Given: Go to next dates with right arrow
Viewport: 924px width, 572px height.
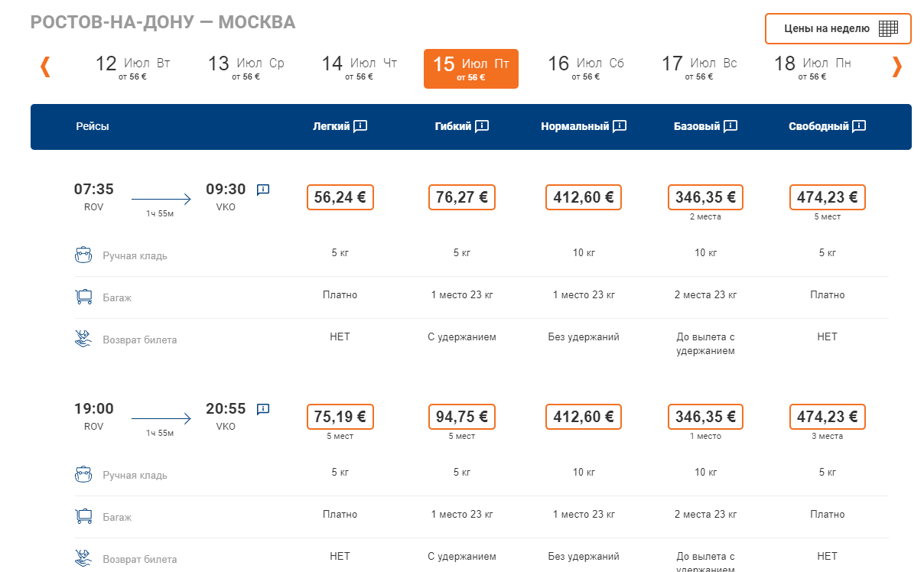Looking at the screenshot, I should pyautogui.click(x=896, y=67).
